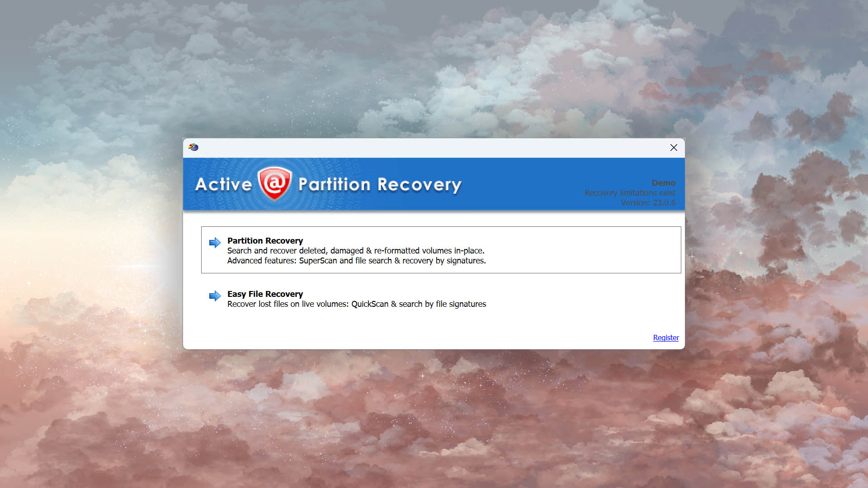Click the Easy File Recovery blue arrow icon

(x=215, y=296)
